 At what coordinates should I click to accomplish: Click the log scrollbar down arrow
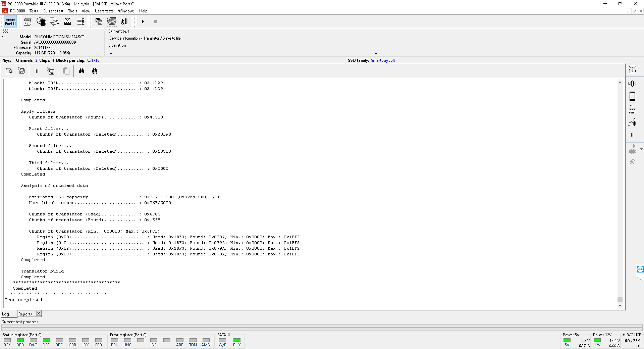[x=620, y=305]
